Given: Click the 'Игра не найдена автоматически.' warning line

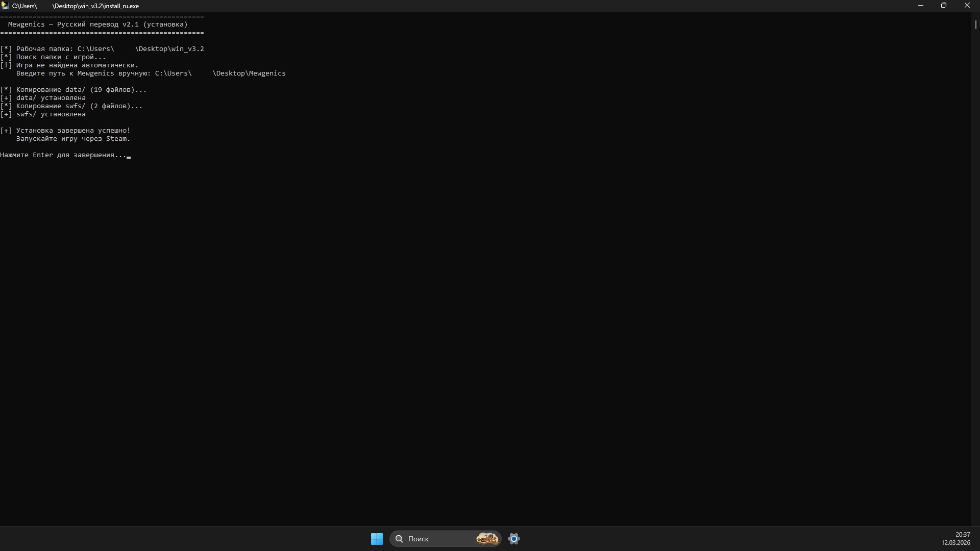Looking at the screenshot, I should (x=78, y=65).
